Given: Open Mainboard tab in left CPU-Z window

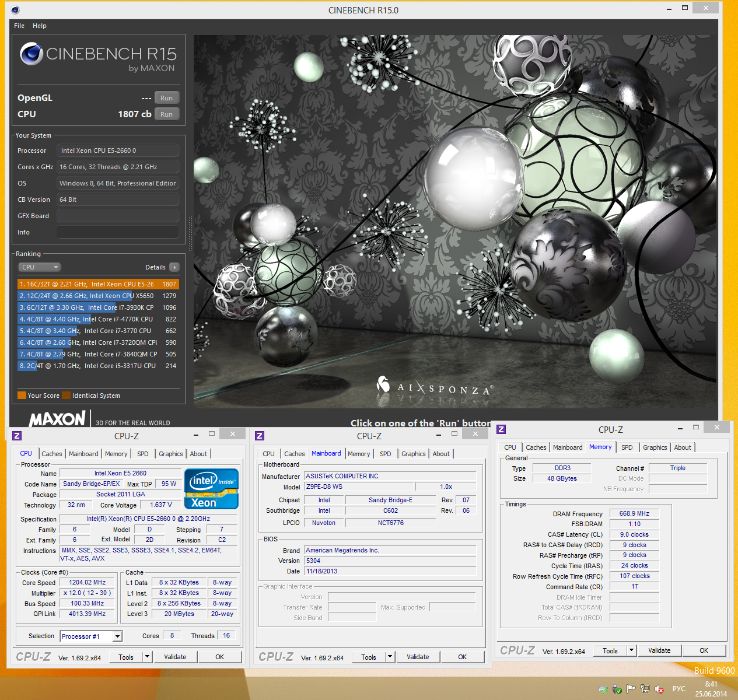Looking at the screenshot, I should point(83,454).
